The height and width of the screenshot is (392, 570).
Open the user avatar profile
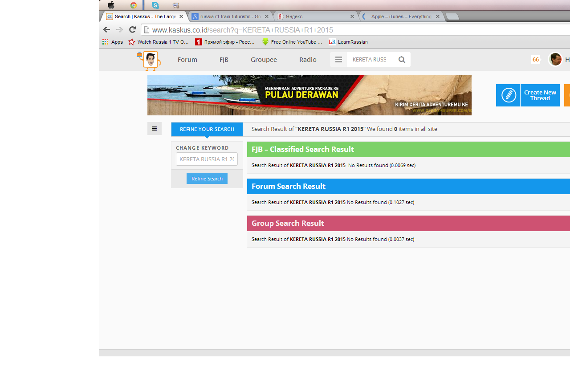point(555,59)
